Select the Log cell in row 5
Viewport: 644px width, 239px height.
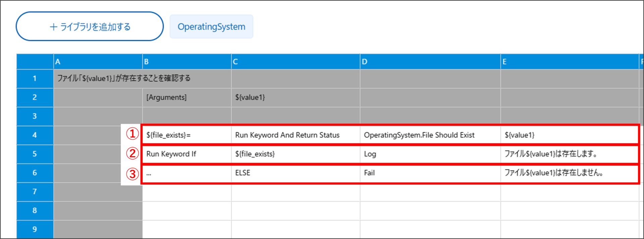coord(430,154)
